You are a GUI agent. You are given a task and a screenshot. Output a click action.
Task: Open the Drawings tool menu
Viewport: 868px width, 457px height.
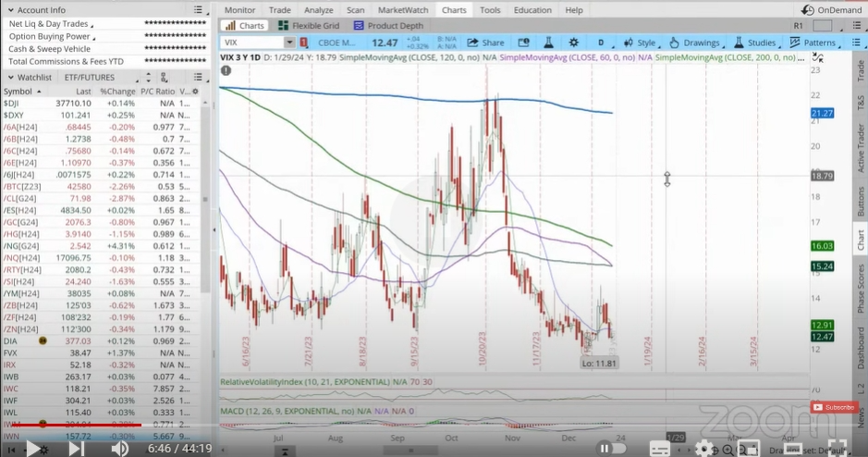(x=695, y=43)
